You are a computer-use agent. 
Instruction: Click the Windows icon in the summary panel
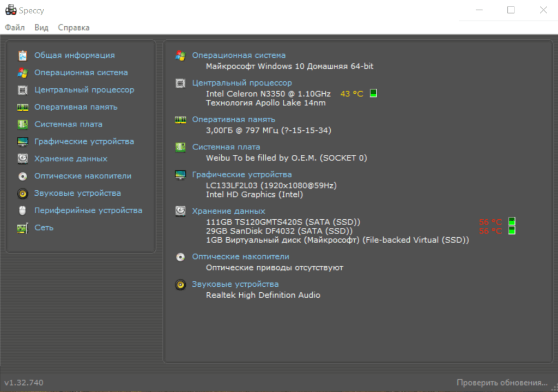[180, 56]
